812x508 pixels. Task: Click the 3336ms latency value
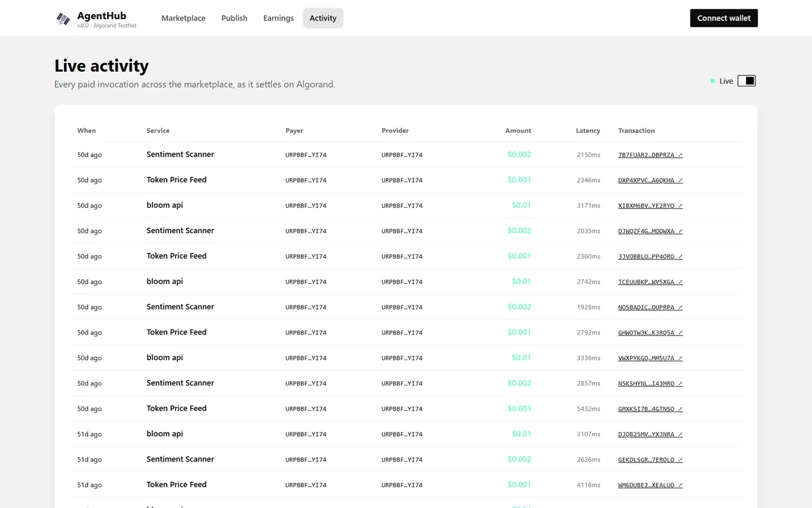588,358
